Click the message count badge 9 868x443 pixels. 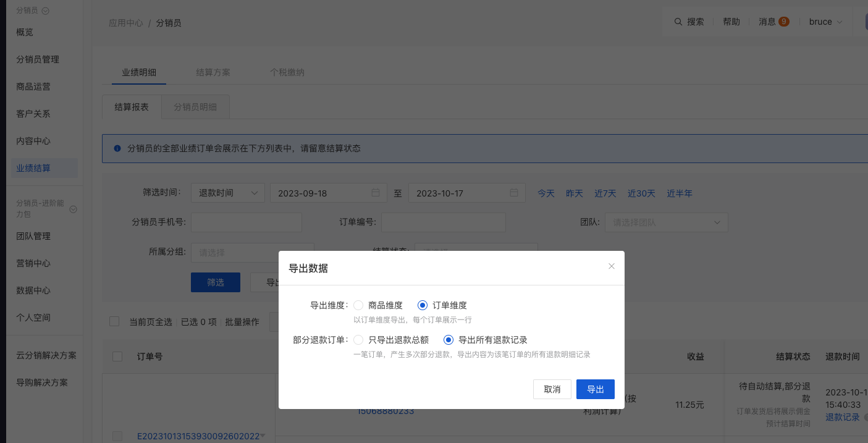783,22
